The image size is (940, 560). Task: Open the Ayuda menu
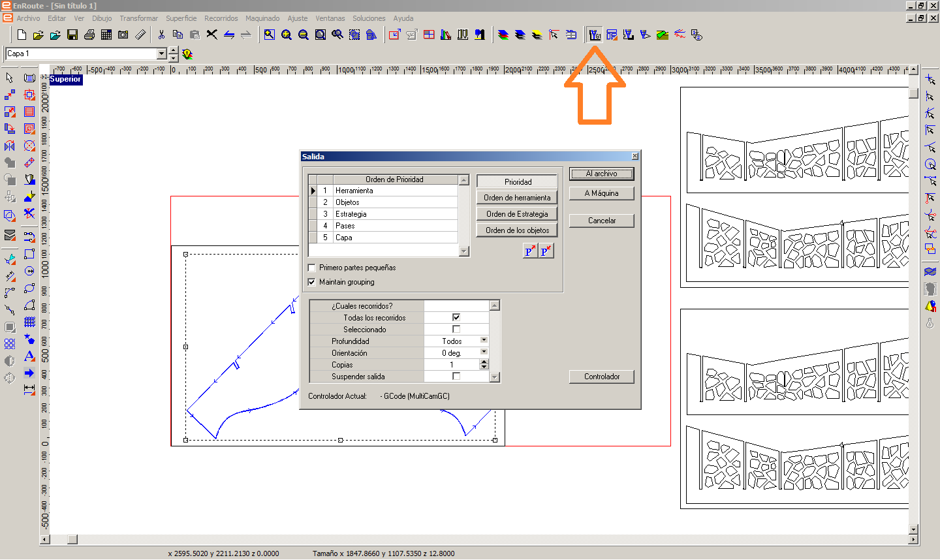[x=403, y=18]
